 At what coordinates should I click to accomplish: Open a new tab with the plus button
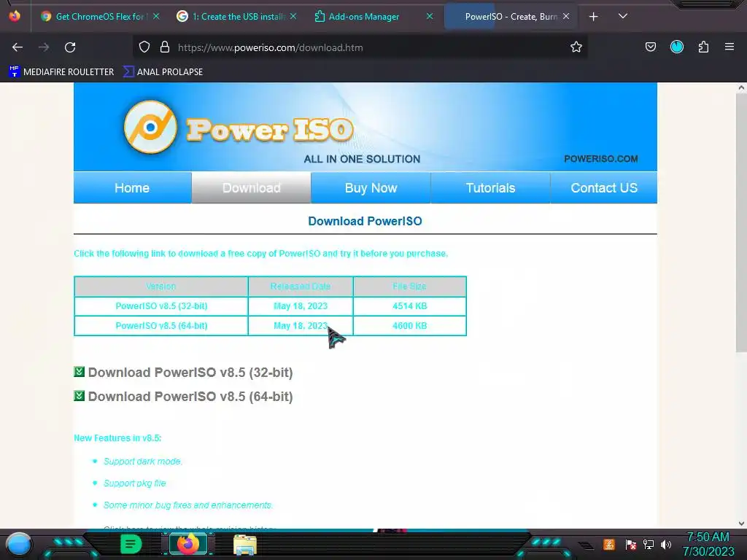594,17
